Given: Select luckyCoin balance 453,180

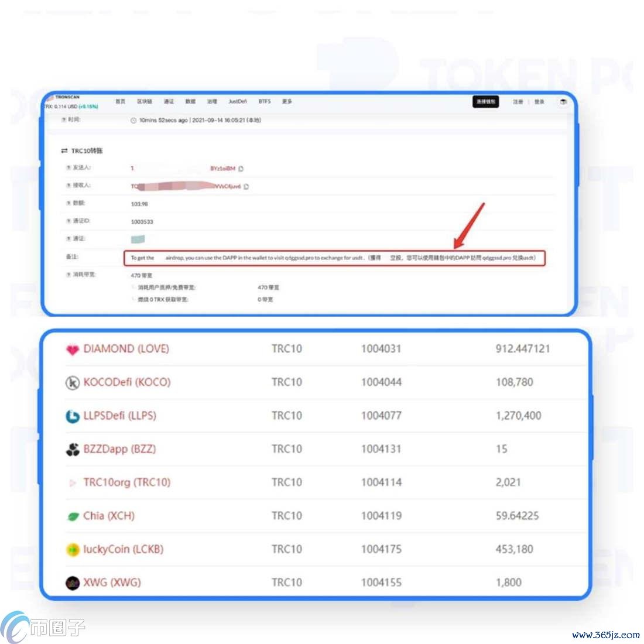Looking at the screenshot, I should 514,549.
